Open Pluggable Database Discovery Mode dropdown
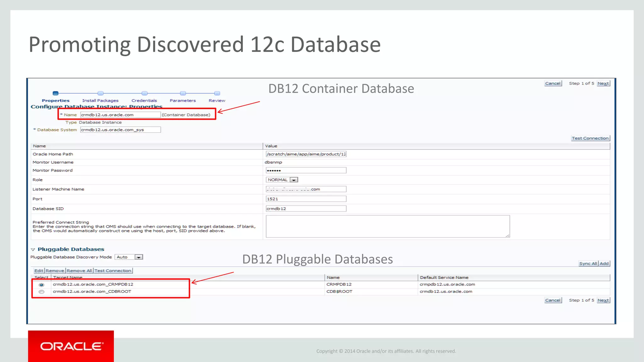 click(129, 257)
